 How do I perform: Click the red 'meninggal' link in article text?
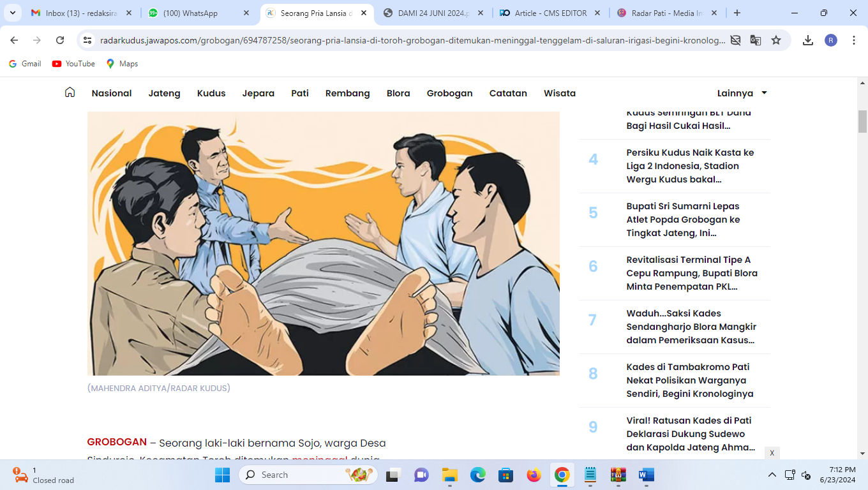click(x=319, y=458)
